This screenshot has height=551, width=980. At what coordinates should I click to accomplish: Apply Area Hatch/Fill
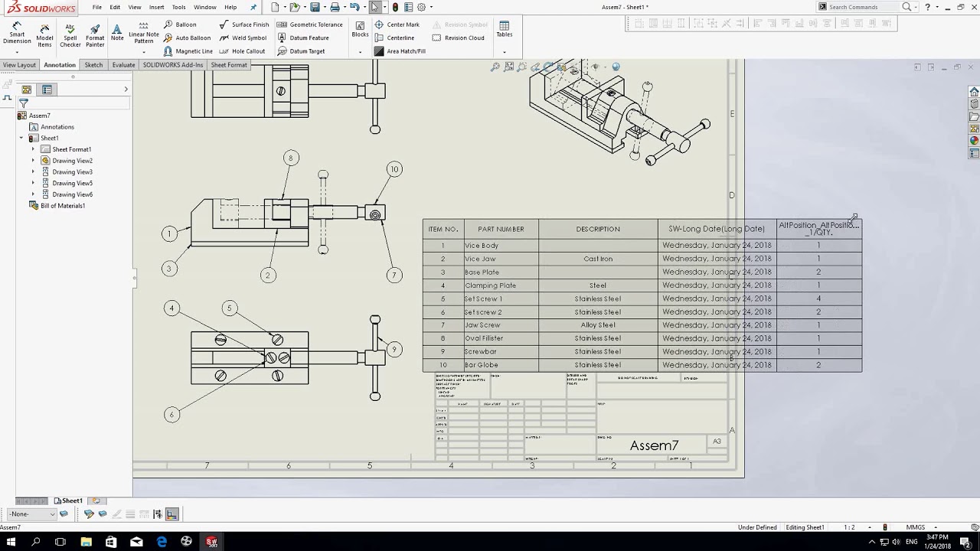[400, 51]
